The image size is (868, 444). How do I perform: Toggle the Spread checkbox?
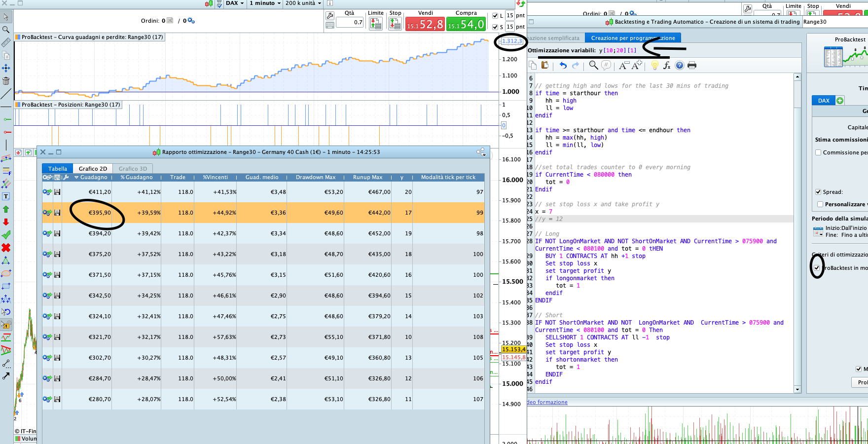point(818,192)
